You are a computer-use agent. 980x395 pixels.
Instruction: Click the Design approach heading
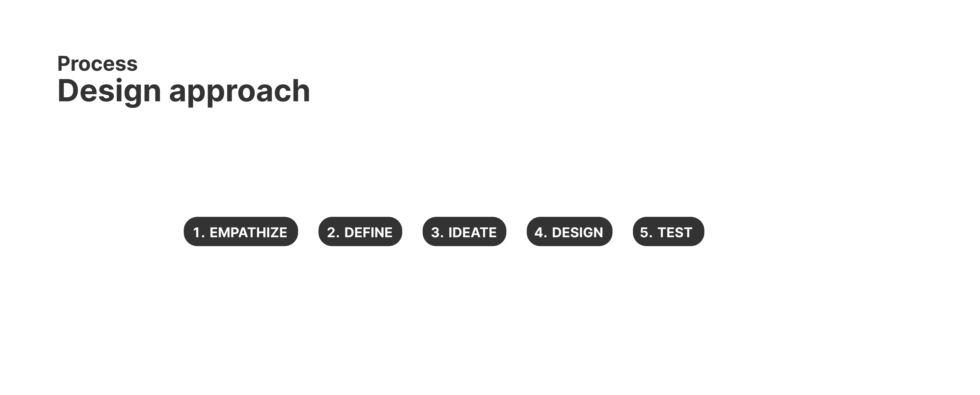pos(184,92)
